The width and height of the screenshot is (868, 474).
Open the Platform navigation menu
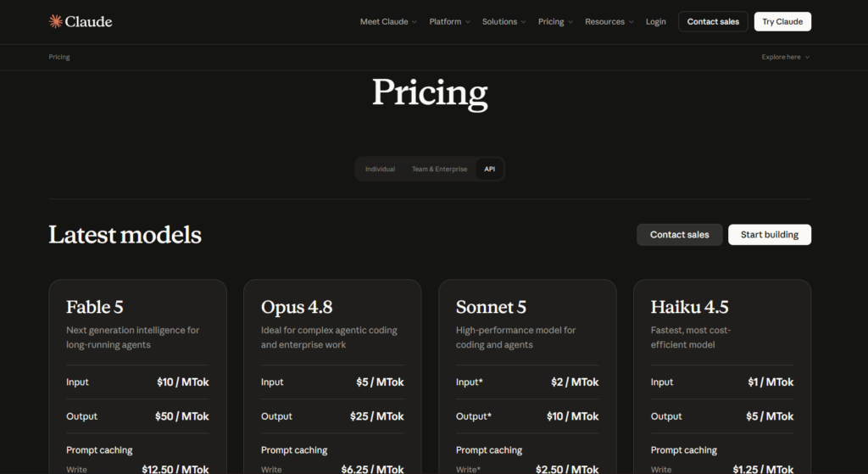tap(449, 21)
